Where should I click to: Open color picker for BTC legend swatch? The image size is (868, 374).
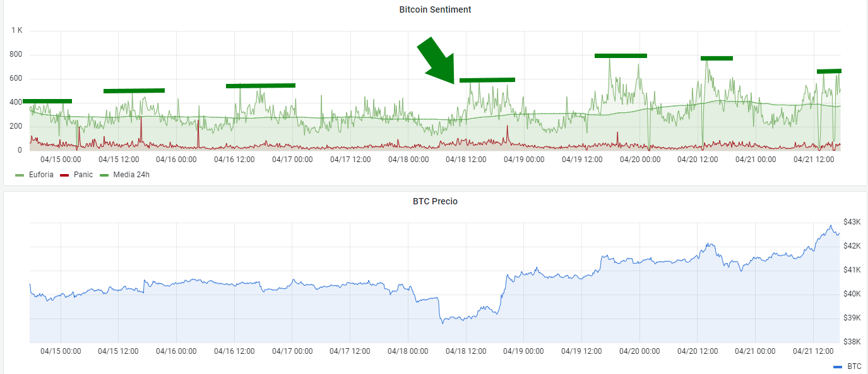point(838,366)
